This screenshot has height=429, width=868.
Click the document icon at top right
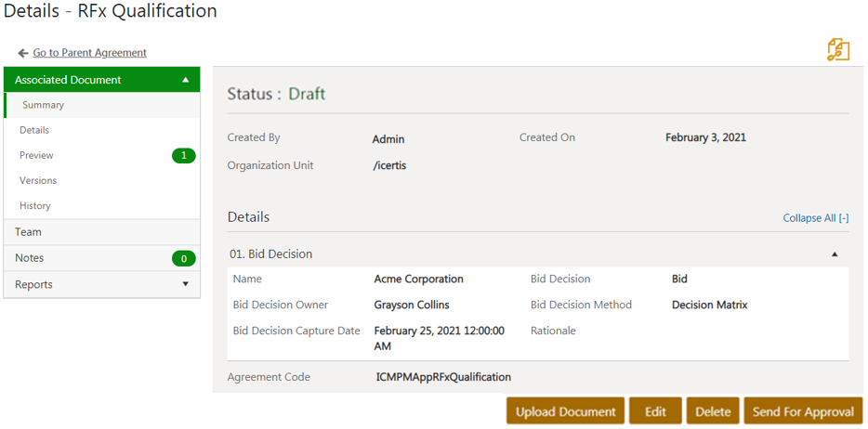pos(837,50)
